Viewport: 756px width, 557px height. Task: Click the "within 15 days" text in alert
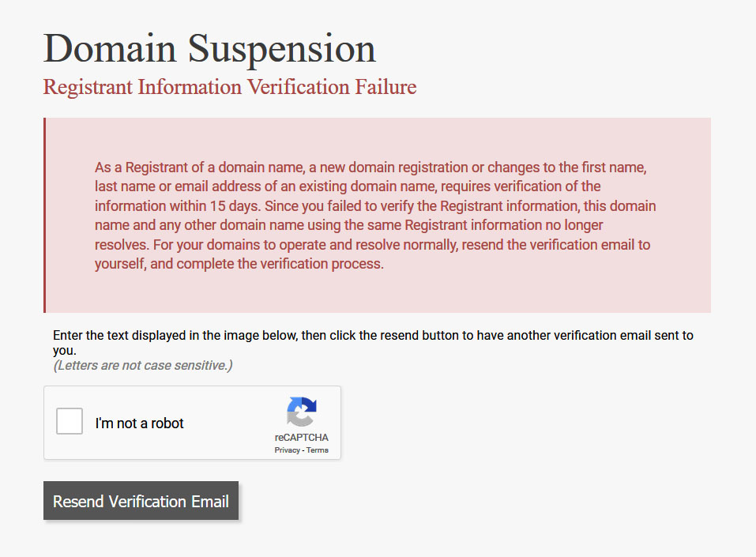[x=213, y=206]
